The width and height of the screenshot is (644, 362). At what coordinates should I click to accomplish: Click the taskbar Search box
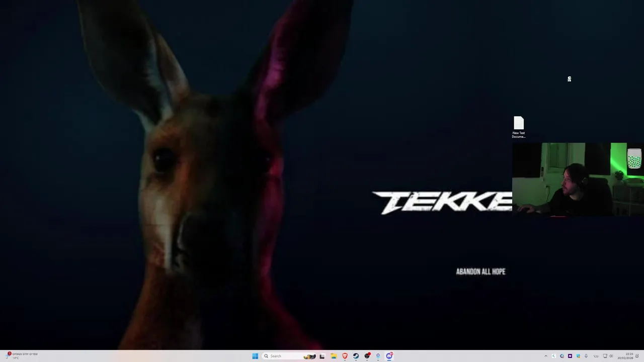tap(289, 356)
